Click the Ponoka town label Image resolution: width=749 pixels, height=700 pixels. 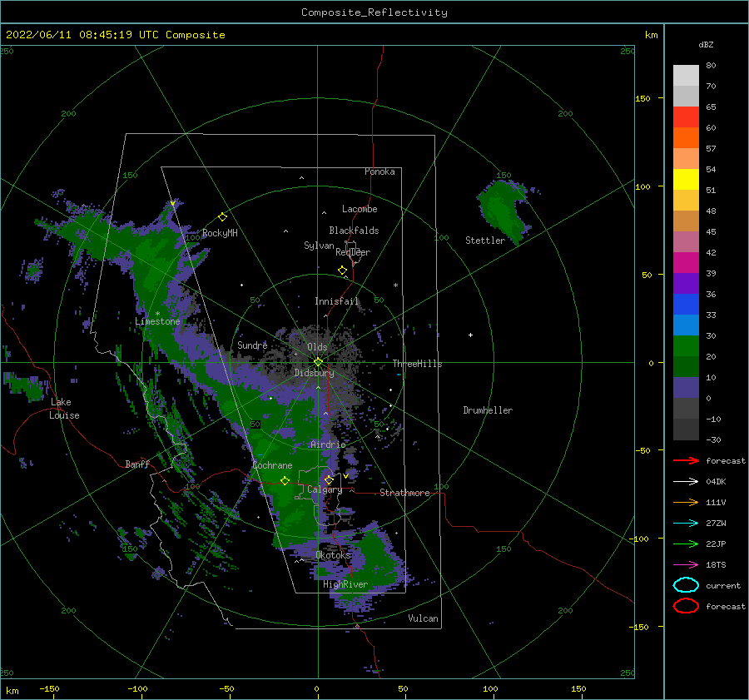(379, 171)
